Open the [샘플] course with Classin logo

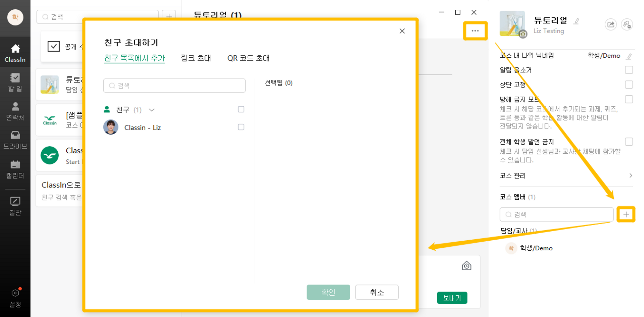tap(60, 120)
